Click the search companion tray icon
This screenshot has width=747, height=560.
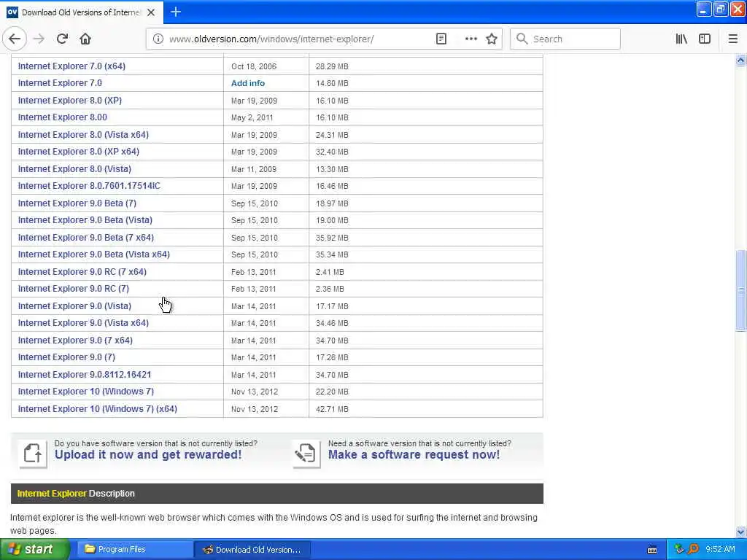coord(693,550)
